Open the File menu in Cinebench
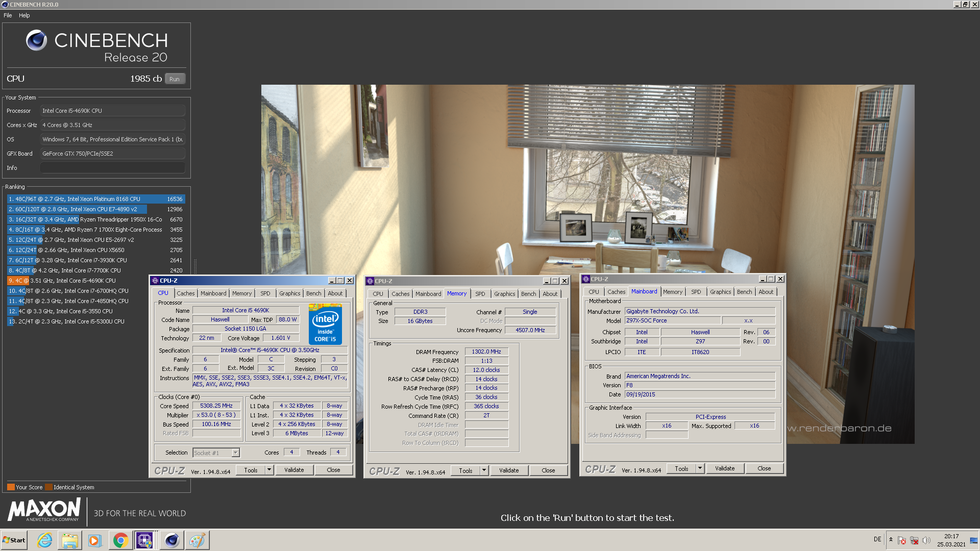The height and width of the screenshot is (551, 980). (8, 15)
